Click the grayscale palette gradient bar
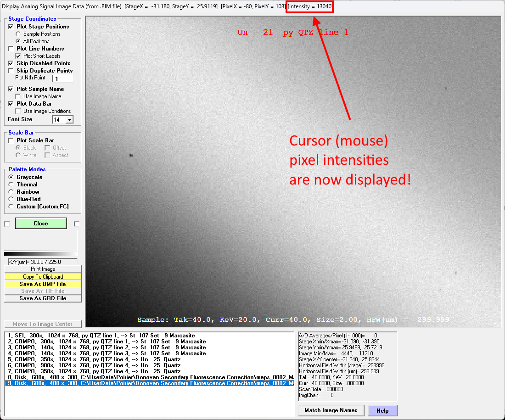The height and width of the screenshot is (420, 505). click(x=41, y=253)
